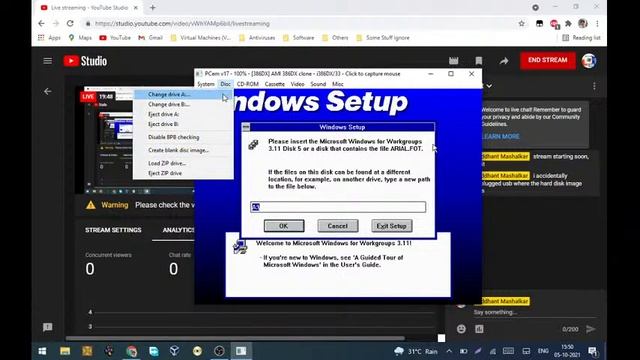The width and height of the screenshot is (640, 360).
Task: Click the horizontal scrollbar under analytics
Action: tap(235, 338)
